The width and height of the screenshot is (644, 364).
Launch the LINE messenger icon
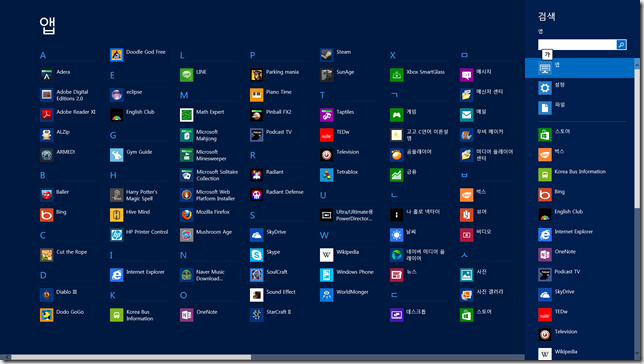pyautogui.click(x=186, y=75)
